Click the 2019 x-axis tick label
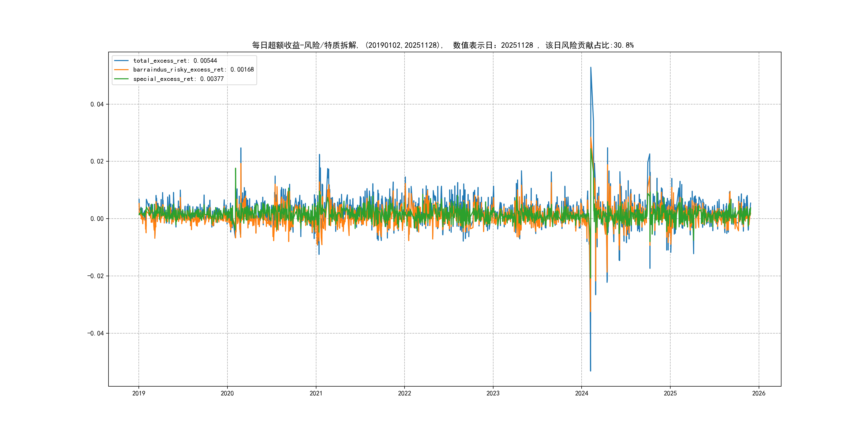 [139, 393]
